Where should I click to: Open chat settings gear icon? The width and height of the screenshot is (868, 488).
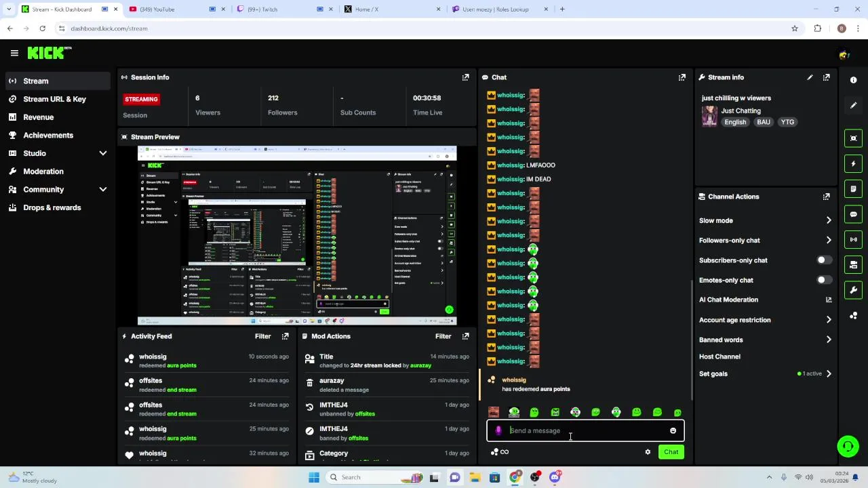(x=648, y=452)
